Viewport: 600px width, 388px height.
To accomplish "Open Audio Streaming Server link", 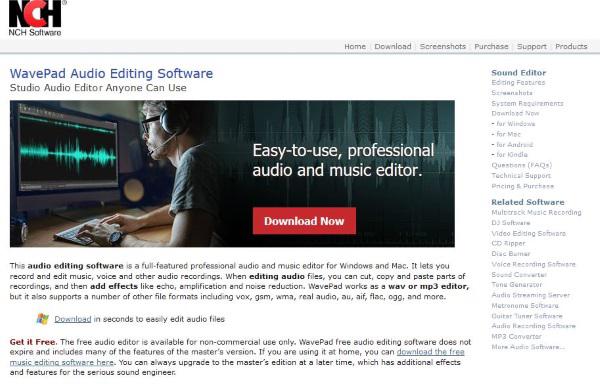I will click(x=530, y=295).
